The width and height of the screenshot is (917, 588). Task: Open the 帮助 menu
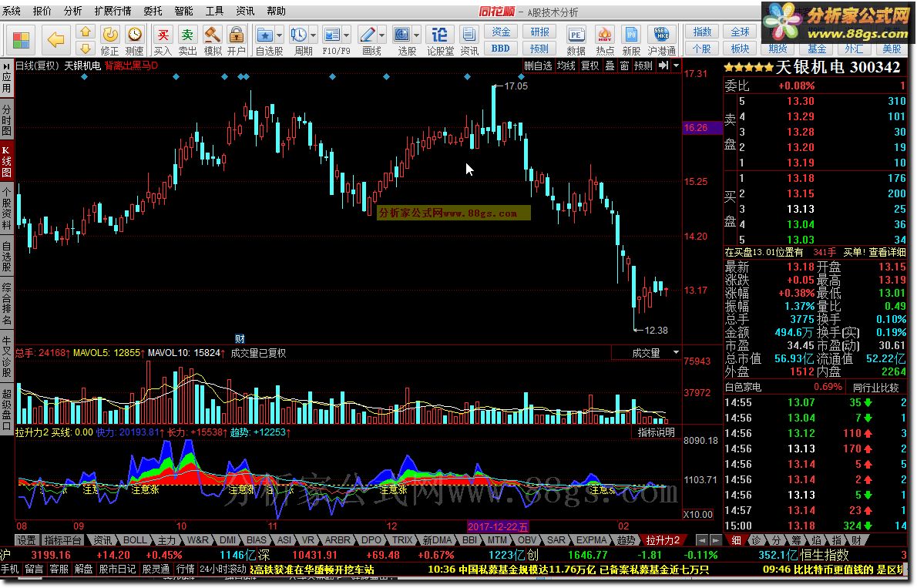point(276,11)
